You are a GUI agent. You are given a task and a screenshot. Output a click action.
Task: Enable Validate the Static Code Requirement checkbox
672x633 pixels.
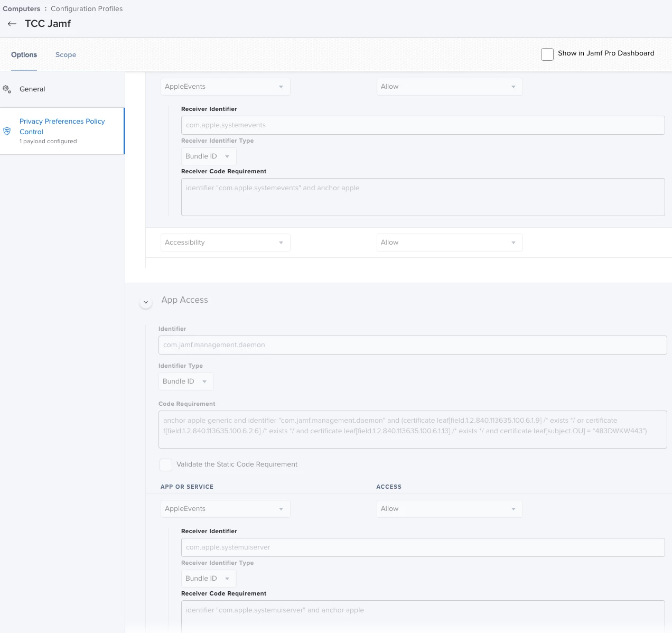166,464
